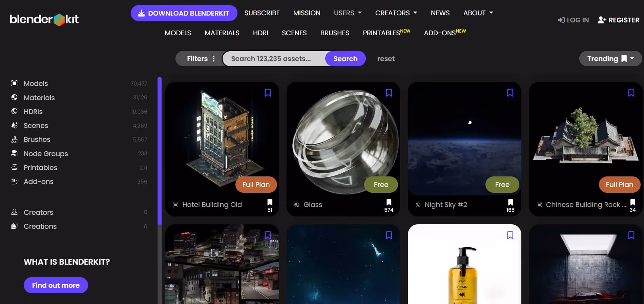Bookmark the Hotel Building Old asset

[268, 93]
